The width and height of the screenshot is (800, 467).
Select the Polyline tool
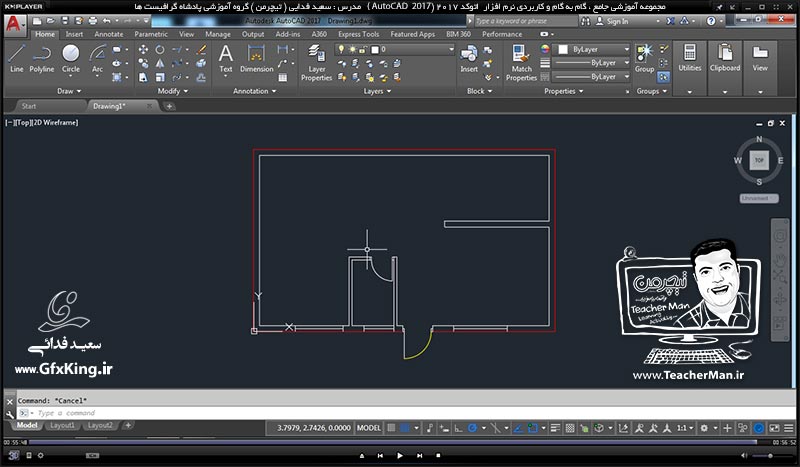click(41, 58)
